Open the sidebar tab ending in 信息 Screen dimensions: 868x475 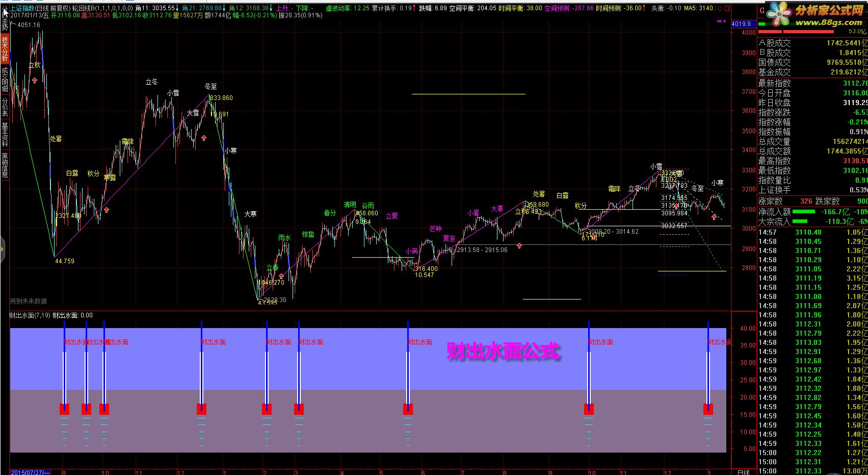[5, 164]
